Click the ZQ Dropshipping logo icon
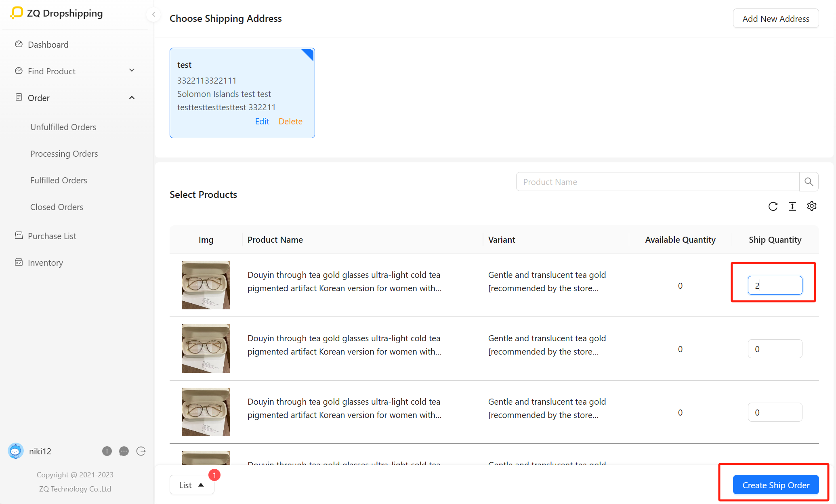This screenshot has height=504, width=836. [x=17, y=13]
